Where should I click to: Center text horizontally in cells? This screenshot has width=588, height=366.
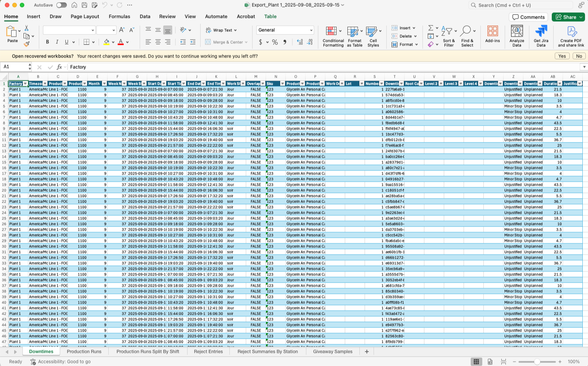(x=158, y=42)
